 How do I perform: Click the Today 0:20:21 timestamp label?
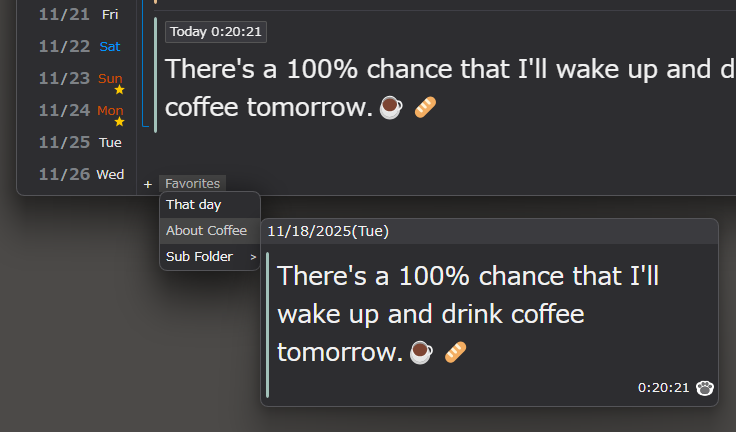(216, 32)
